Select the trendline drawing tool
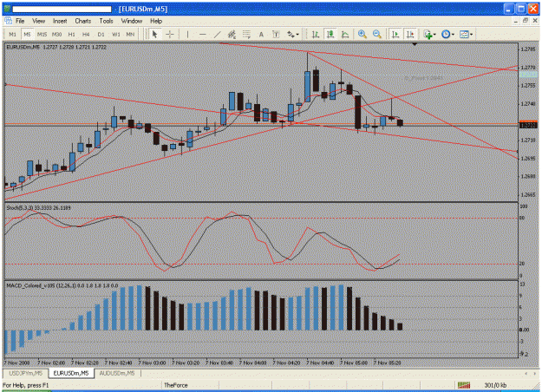 pyautogui.click(x=217, y=34)
